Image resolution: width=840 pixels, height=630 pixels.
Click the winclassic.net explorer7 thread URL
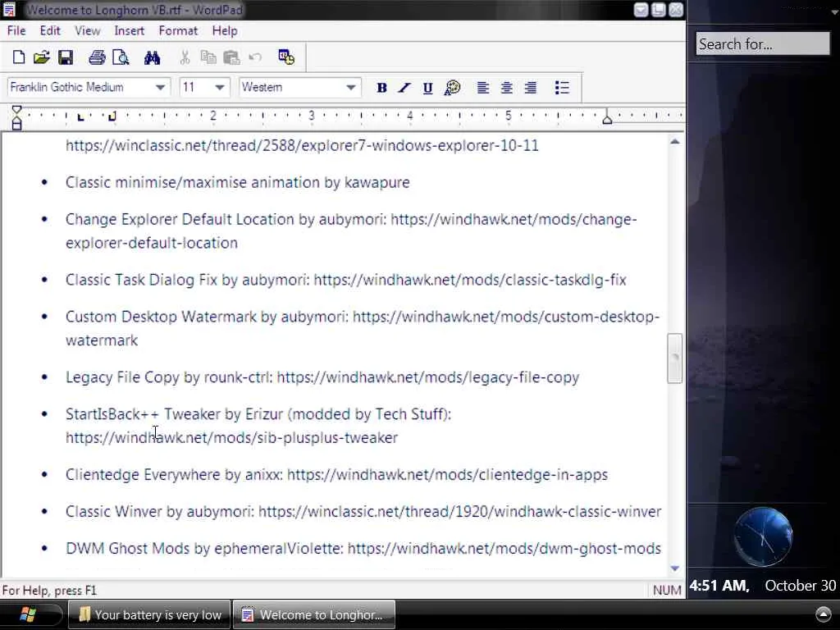[x=302, y=146]
